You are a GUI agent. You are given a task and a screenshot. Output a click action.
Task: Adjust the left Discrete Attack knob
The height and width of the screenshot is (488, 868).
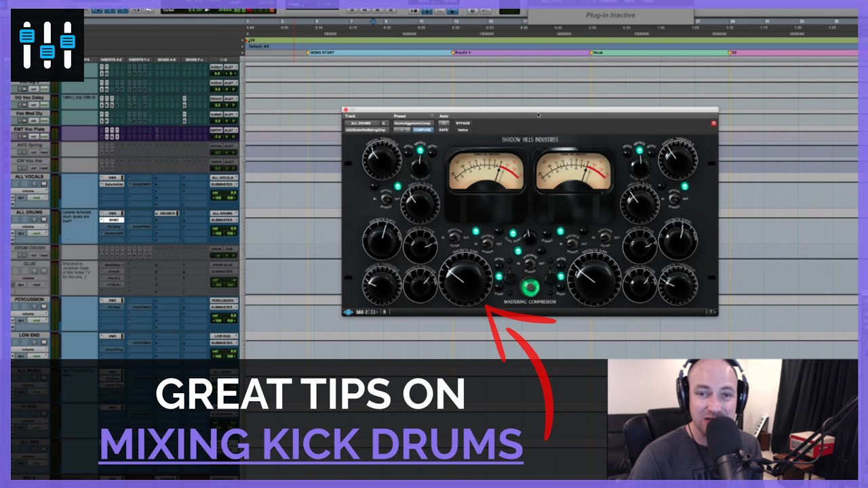[x=420, y=245]
